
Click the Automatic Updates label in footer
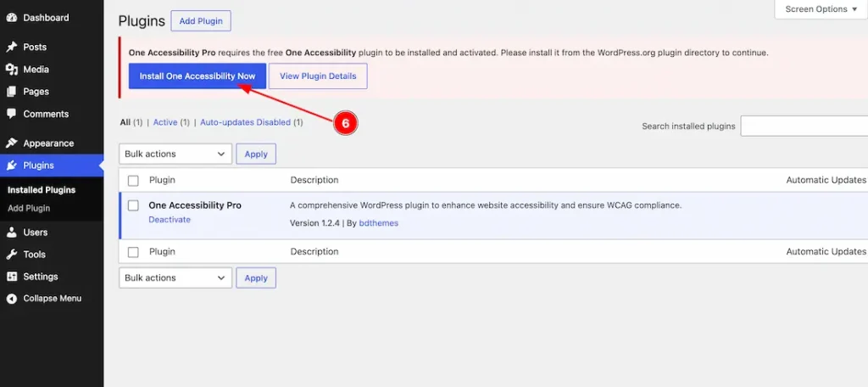(x=826, y=252)
